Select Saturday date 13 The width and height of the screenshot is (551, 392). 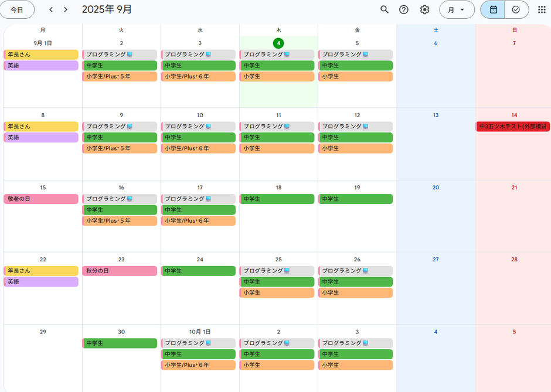(436, 115)
